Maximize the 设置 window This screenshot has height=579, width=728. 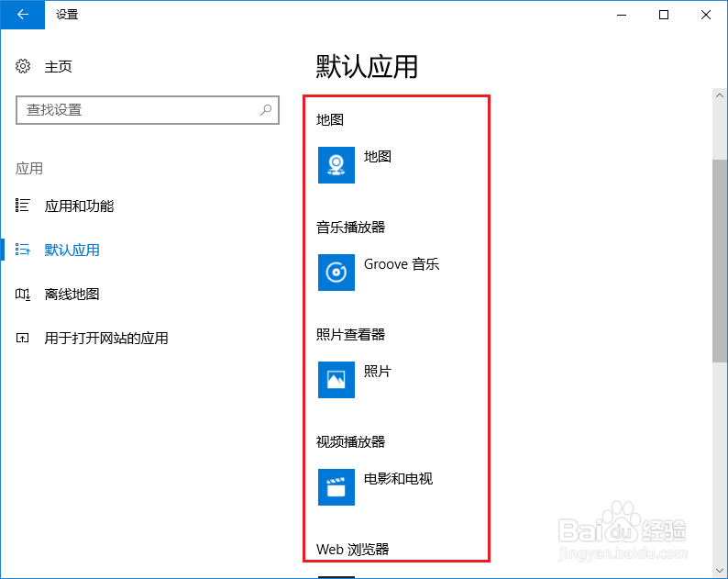coord(664,15)
